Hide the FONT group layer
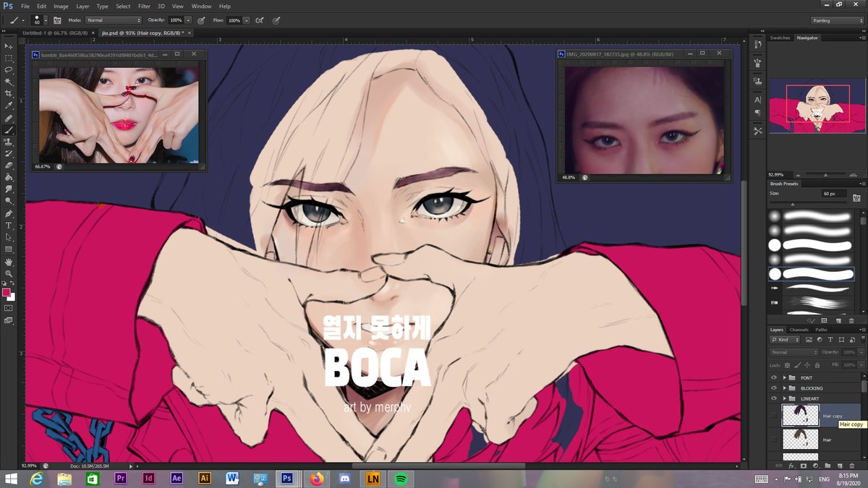This screenshot has width=868, height=488. click(774, 378)
